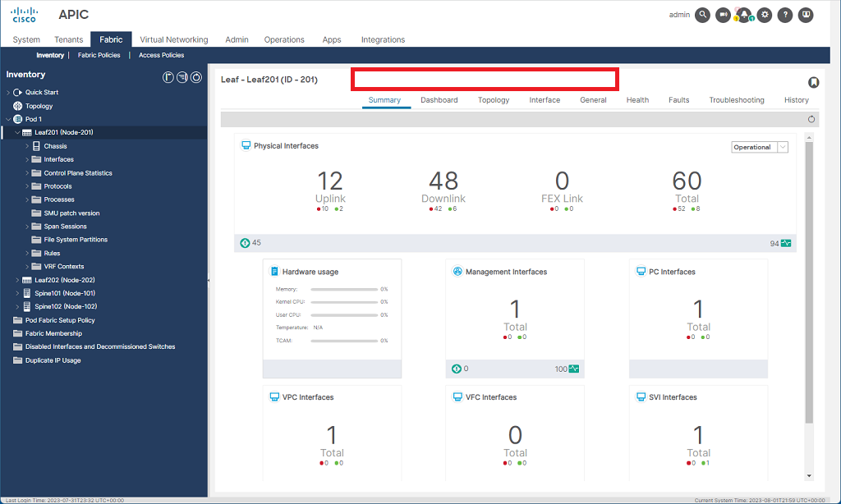Refresh the summary panel
Screen dimensions: 841x504
coord(811,119)
